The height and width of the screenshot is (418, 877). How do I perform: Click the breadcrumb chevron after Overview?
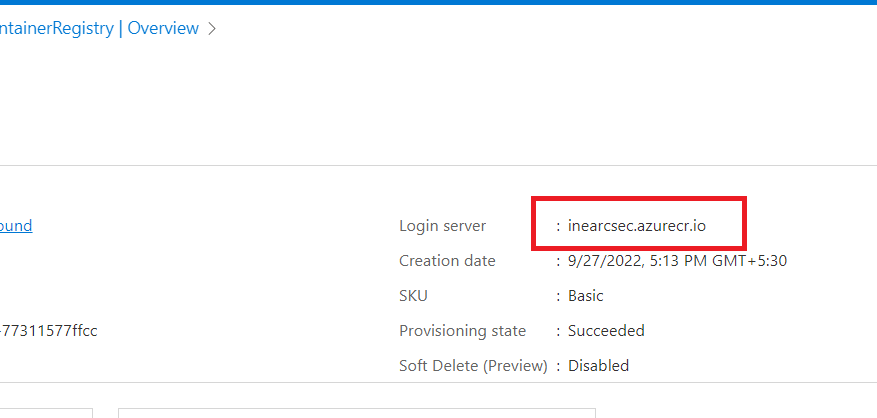click(x=212, y=28)
